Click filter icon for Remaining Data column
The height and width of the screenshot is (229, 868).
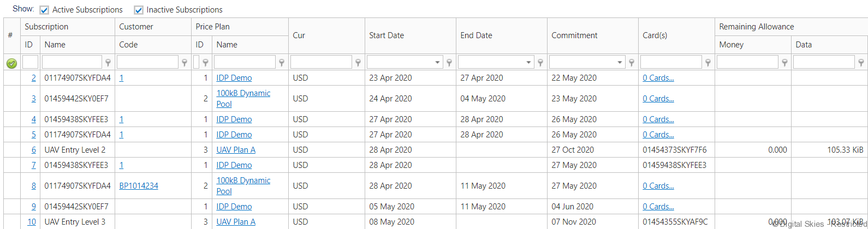click(861, 63)
